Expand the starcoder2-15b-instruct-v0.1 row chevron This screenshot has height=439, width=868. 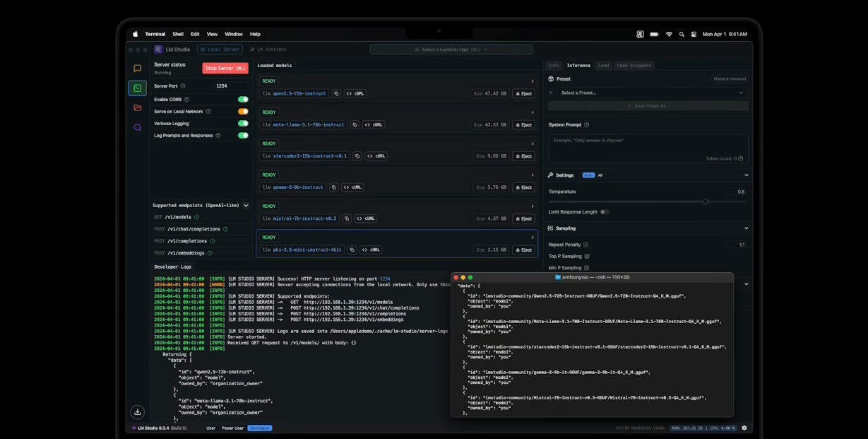[x=533, y=144]
